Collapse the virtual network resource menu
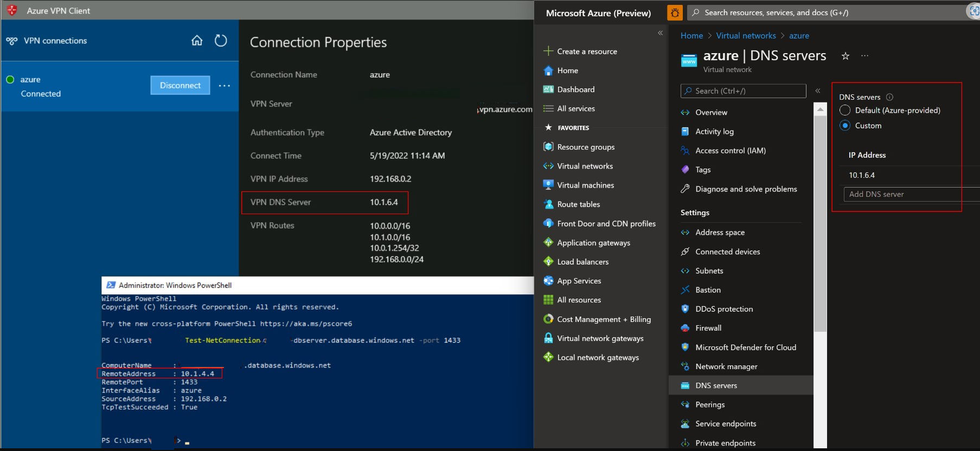The width and height of the screenshot is (980, 451). coord(818,91)
